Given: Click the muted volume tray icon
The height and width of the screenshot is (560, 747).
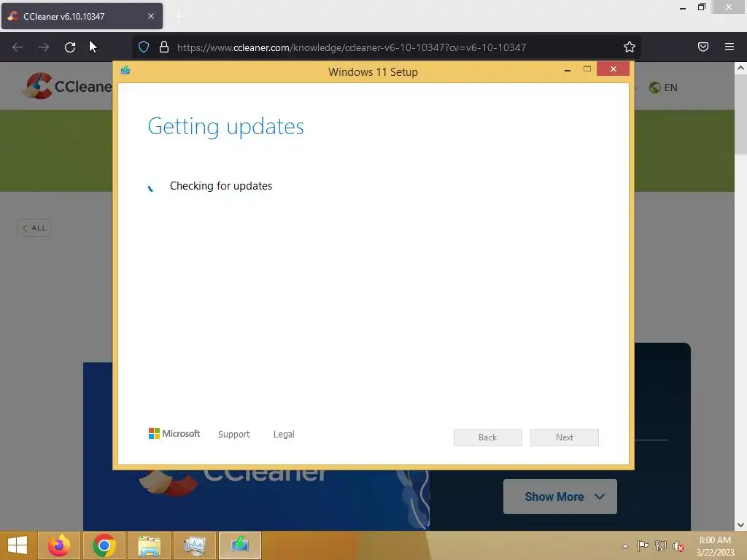Looking at the screenshot, I should (678, 546).
